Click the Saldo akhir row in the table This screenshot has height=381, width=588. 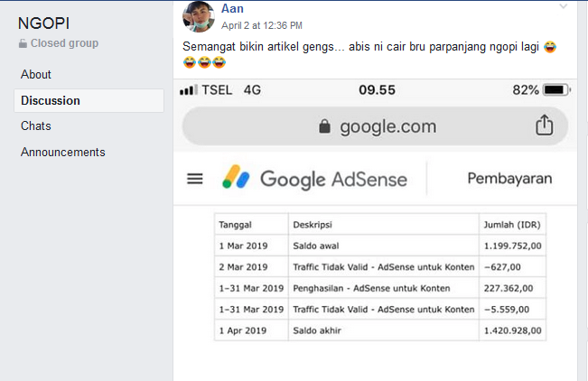(380, 330)
